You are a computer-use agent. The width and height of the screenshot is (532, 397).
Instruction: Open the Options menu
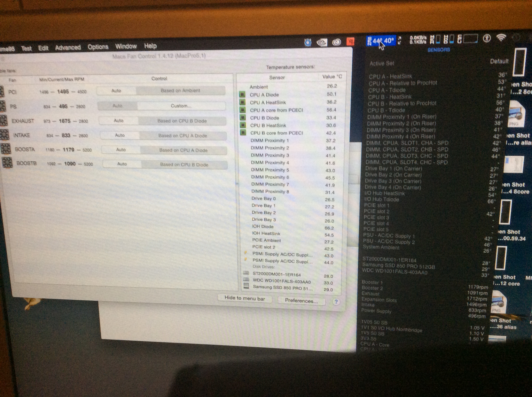pos(98,47)
